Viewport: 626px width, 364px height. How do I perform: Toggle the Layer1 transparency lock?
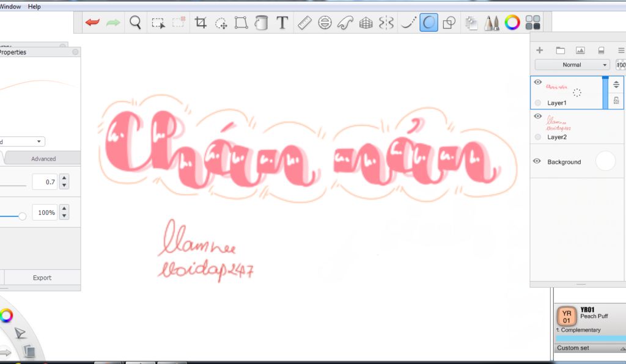[x=616, y=101]
